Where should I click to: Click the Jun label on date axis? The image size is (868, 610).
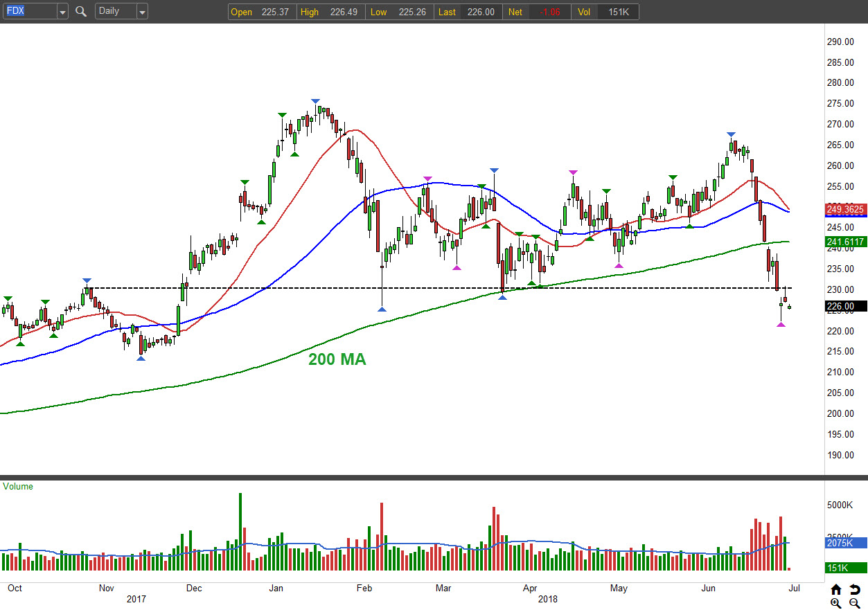coord(709,589)
